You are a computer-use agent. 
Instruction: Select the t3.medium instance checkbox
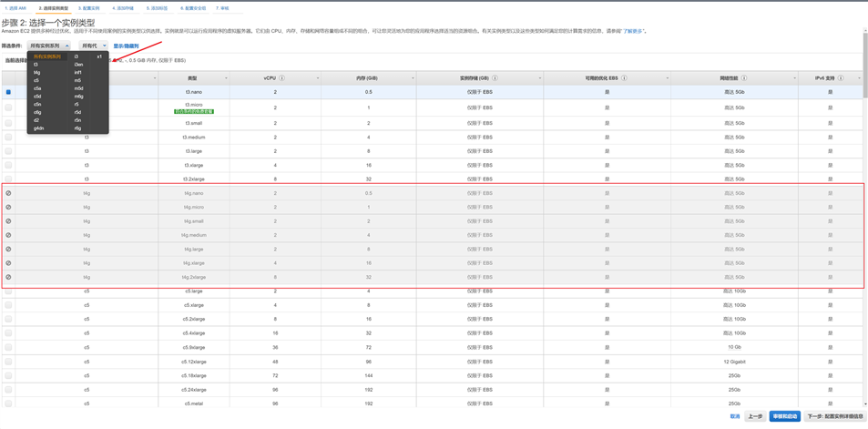[x=8, y=137]
